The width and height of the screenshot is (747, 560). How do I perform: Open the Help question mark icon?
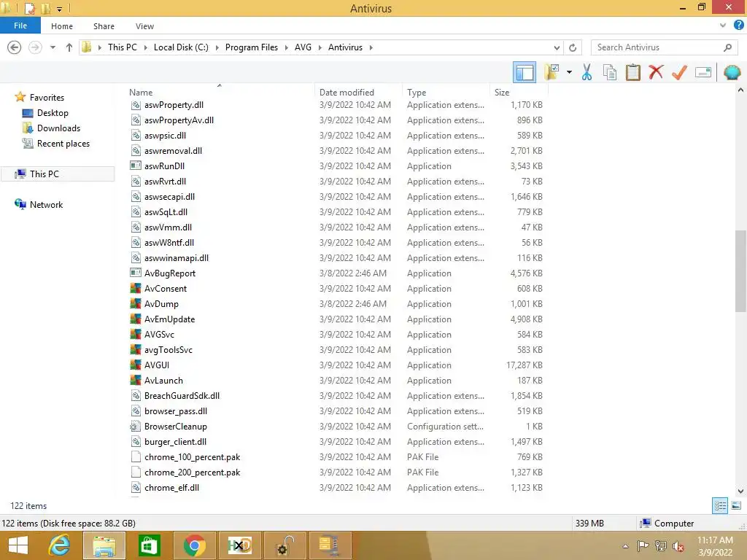click(739, 26)
